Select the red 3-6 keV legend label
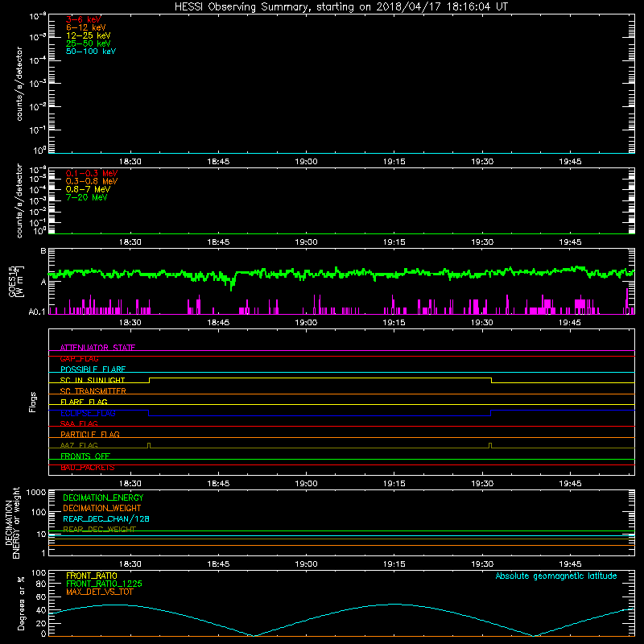The height and width of the screenshot is (644, 644). point(84,19)
